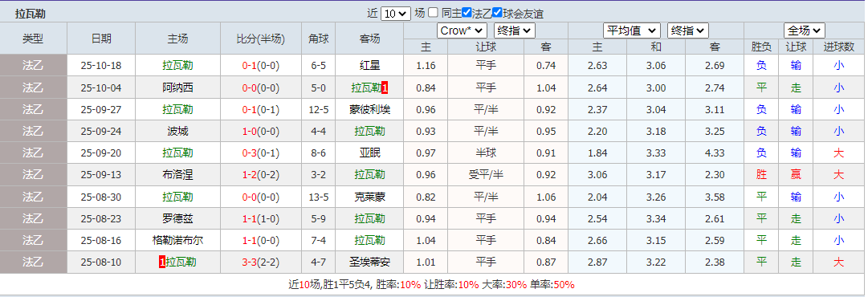
Task: Click the 大 goals result in 亚眠 row
Action: (838, 153)
